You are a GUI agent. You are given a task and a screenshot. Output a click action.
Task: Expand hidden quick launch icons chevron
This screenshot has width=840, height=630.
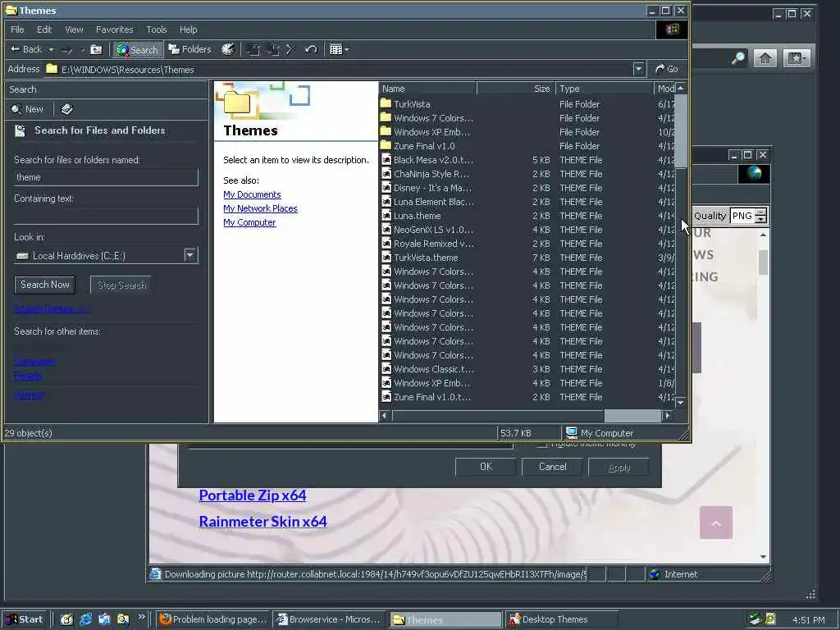coord(141,616)
